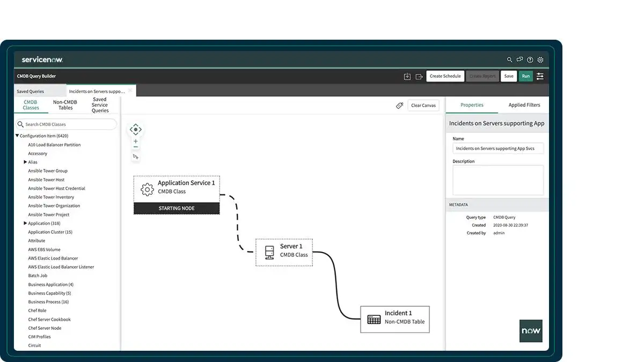Select the Batch Job class
This screenshot has height=362, width=644.
tap(38, 276)
